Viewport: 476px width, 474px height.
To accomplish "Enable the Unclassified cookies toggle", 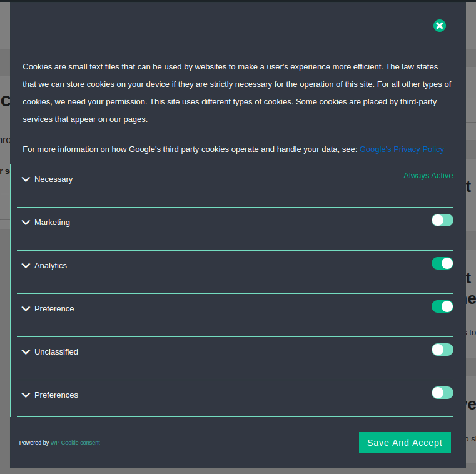I will pyautogui.click(x=442, y=350).
